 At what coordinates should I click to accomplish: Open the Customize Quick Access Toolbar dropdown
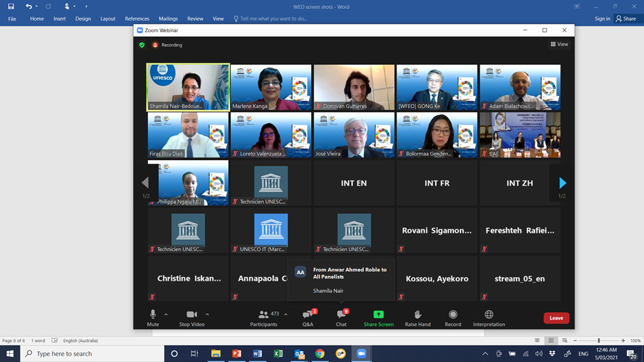(x=86, y=7)
